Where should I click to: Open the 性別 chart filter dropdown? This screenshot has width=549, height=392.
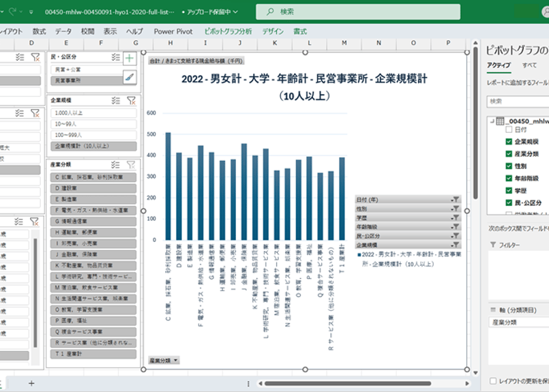pos(455,209)
